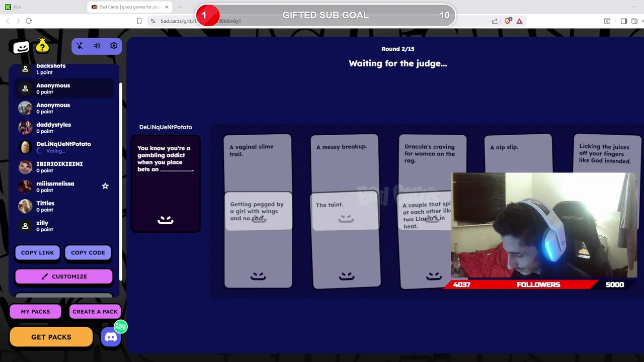Open Brave Shields lion icon
644x362 pixels.
click(508, 21)
